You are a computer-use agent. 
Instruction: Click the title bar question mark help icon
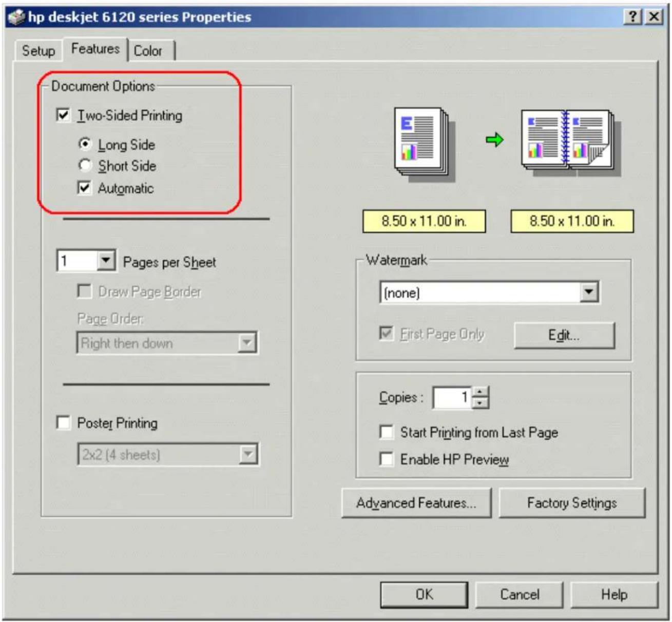(x=633, y=16)
